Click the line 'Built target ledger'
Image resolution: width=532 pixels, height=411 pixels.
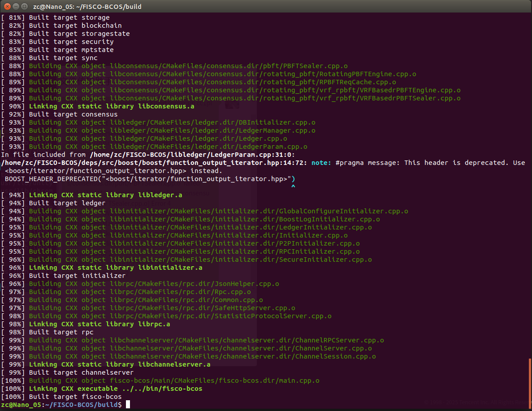click(x=53, y=203)
